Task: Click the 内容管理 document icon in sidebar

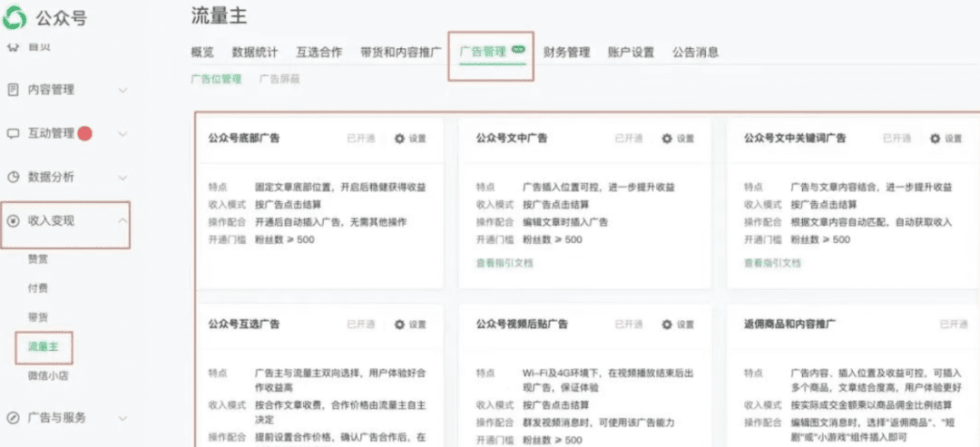Action: pyautogui.click(x=13, y=90)
